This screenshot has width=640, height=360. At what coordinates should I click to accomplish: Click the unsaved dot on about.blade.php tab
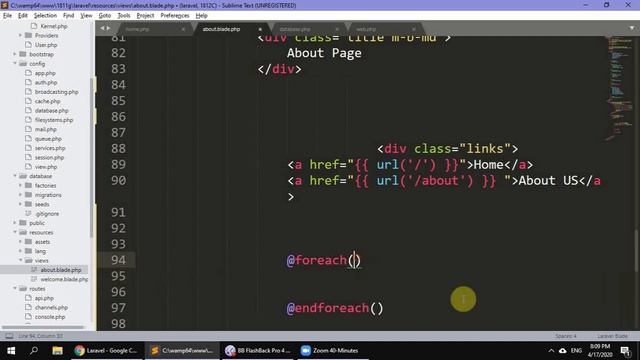point(260,29)
